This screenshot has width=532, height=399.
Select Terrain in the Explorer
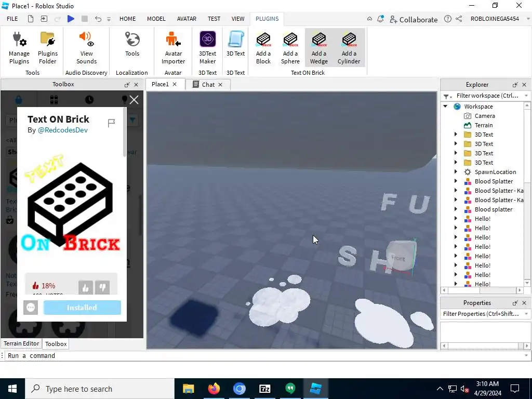click(484, 125)
